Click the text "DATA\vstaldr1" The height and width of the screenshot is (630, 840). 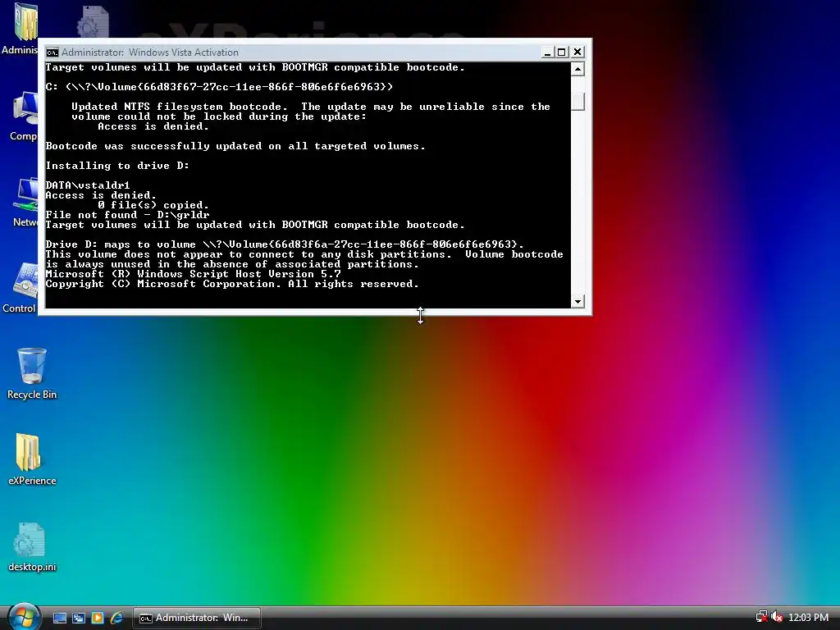click(x=88, y=185)
